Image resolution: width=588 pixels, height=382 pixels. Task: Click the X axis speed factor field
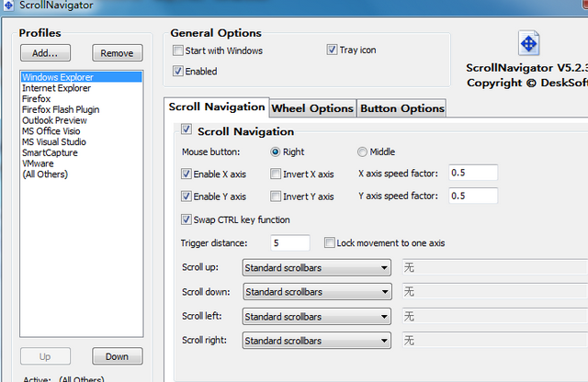tap(473, 173)
